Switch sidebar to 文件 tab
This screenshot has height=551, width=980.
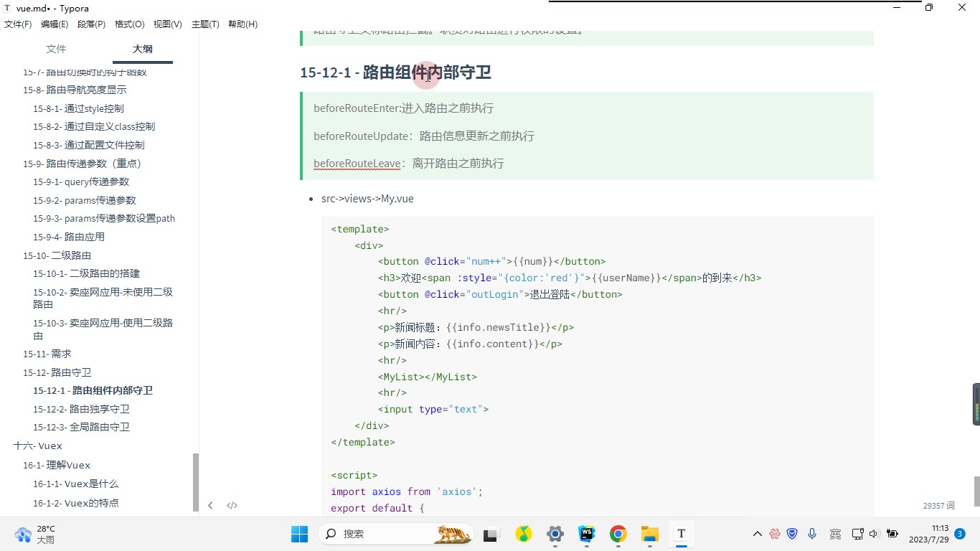point(56,49)
